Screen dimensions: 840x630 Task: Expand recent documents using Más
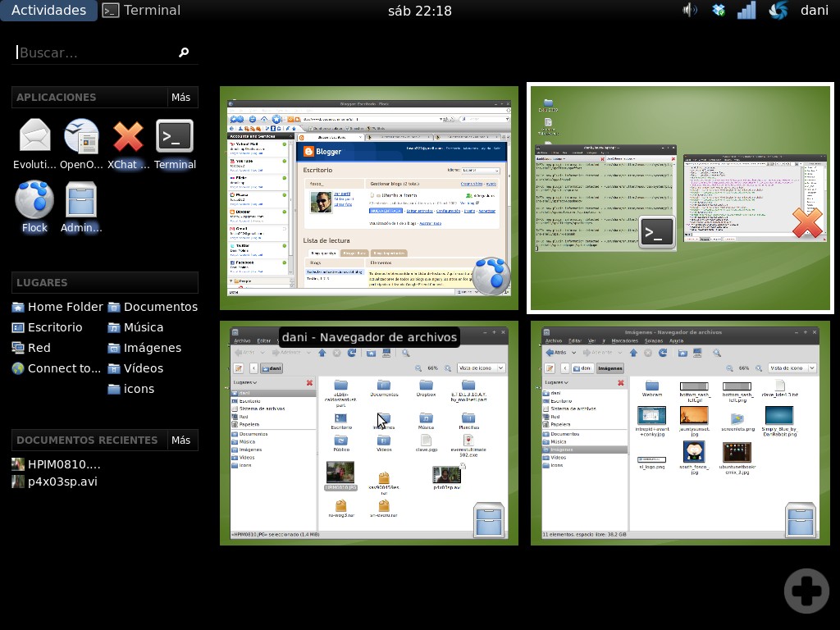click(180, 440)
